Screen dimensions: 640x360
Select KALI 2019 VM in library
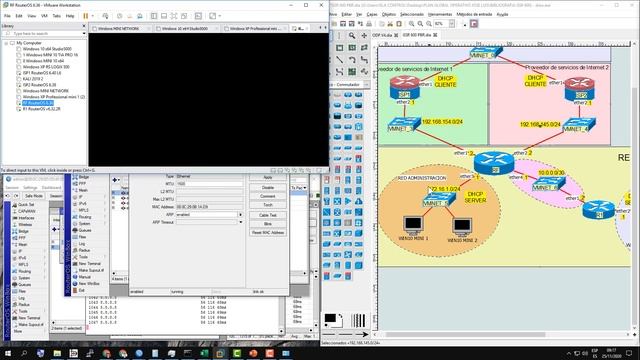click(x=33, y=79)
